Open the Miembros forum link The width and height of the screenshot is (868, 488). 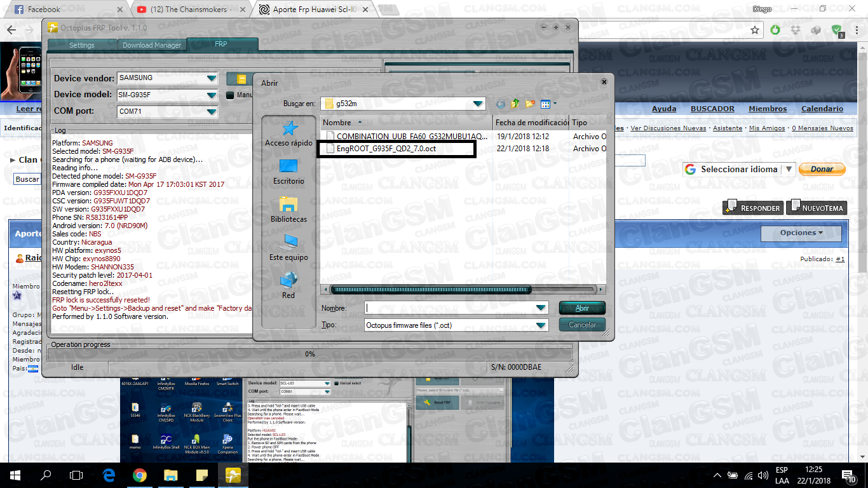[x=768, y=109]
